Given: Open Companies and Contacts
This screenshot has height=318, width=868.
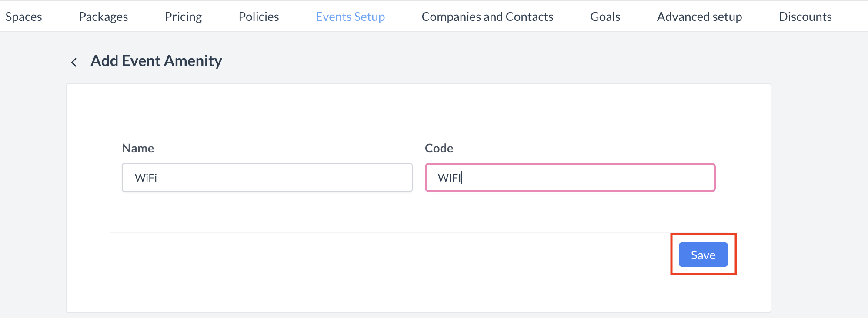Looking at the screenshot, I should (x=487, y=17).
